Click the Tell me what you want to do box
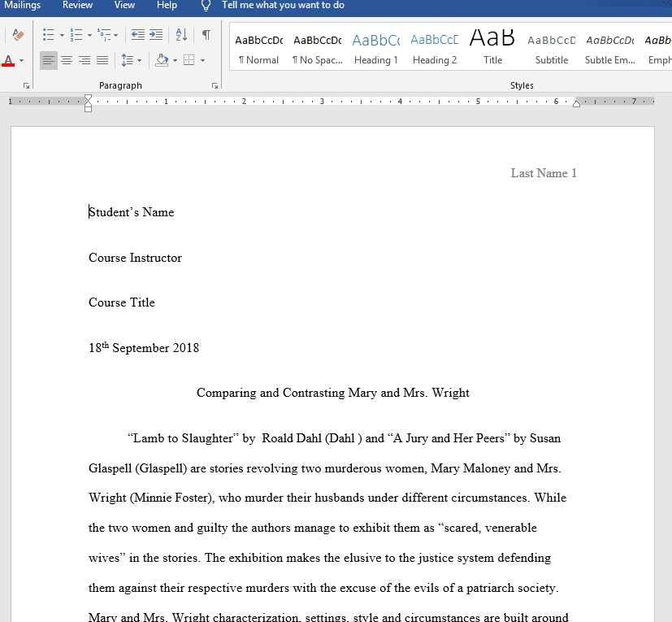Image resolution: width=672 pixels, height=622 pixels. click(283, 6)
